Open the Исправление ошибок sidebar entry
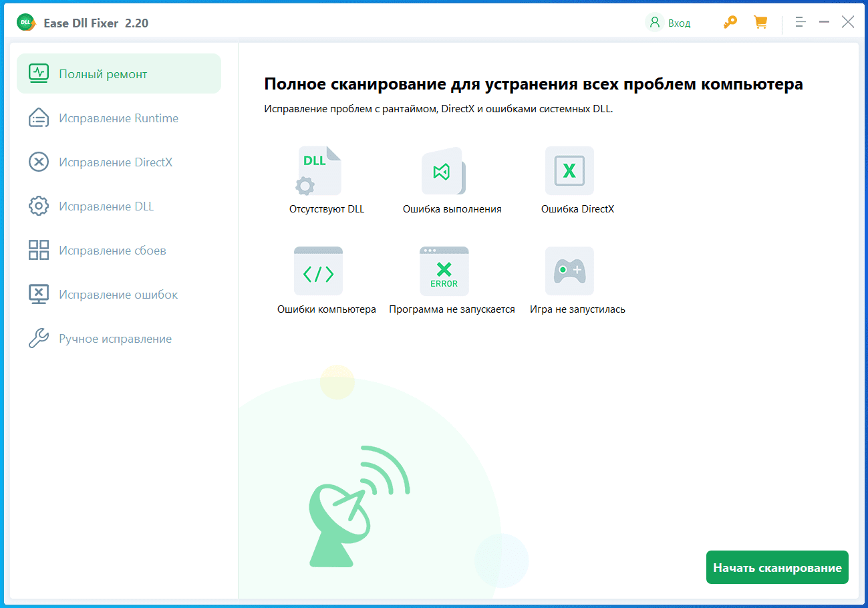The image size is (868, 608). pos(119,295)
